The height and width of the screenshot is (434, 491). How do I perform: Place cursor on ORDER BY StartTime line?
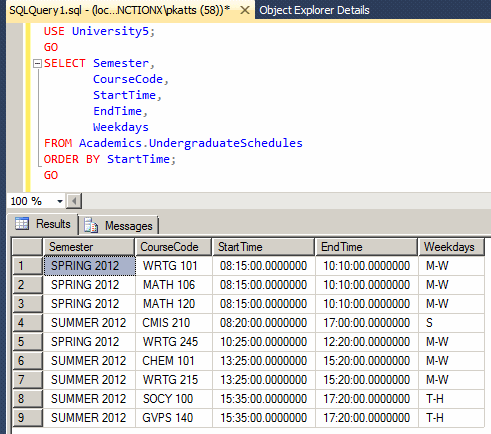[x=110, y=159]
